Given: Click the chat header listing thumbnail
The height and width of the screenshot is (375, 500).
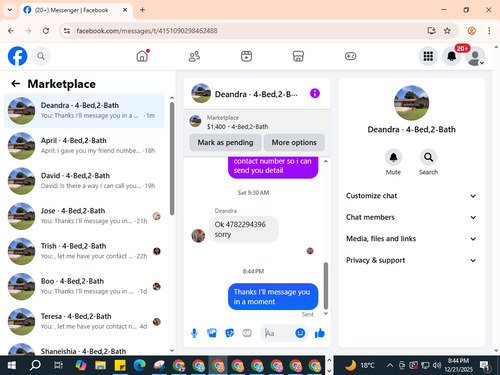Looking at the screenshot, I should click(201, 93).
